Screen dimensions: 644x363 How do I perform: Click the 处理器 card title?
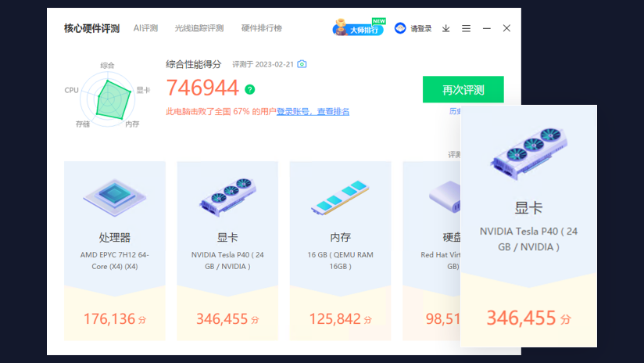tap(115, 237)
